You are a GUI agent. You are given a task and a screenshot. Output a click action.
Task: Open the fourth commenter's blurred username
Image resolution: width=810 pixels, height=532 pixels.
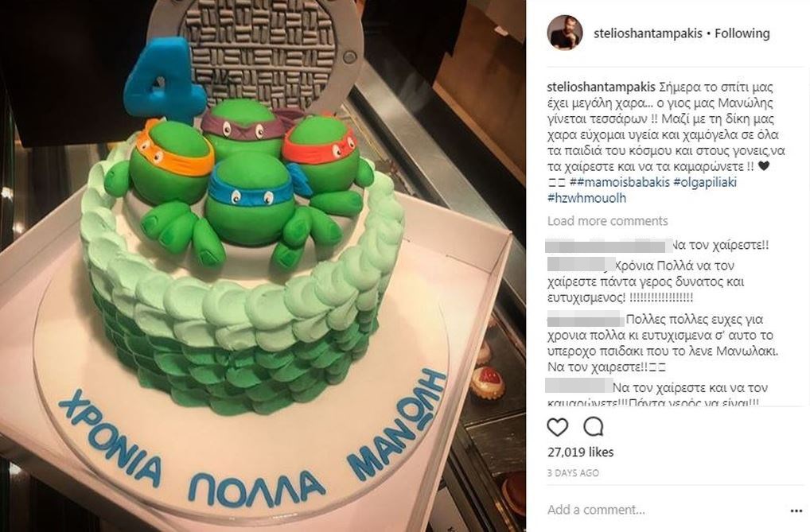tap(579, 386)
